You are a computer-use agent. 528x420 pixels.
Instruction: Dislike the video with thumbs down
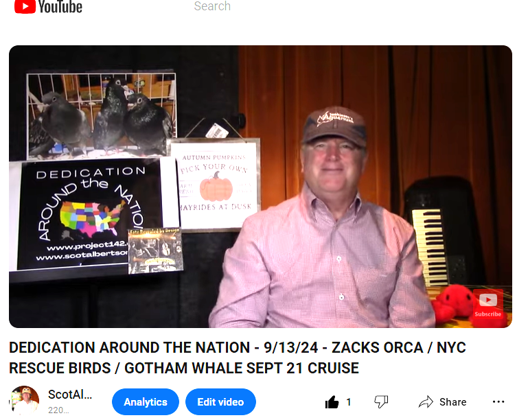click(381, 402)
